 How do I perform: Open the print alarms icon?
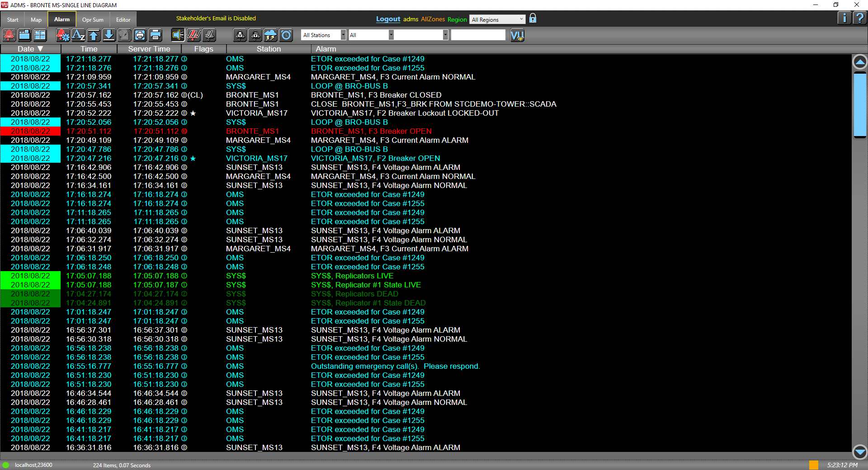pos(140,35)
